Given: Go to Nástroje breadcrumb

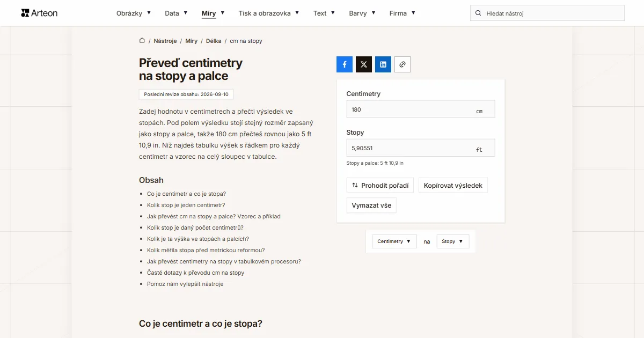Looking at the screenshot, I should click(x=165, y=41).
